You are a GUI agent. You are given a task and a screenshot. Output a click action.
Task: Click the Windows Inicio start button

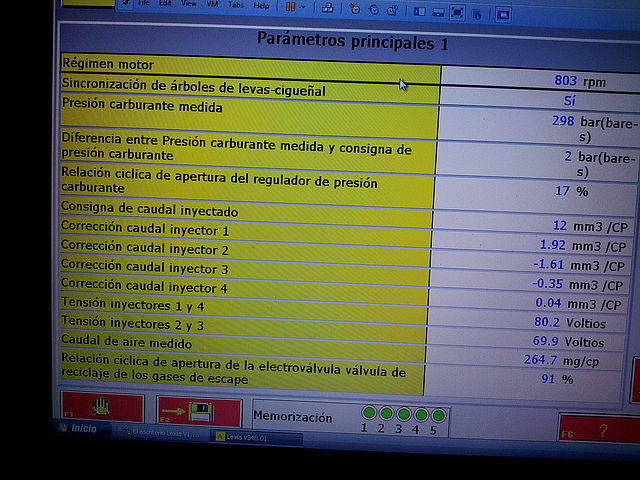click(80, 429)
